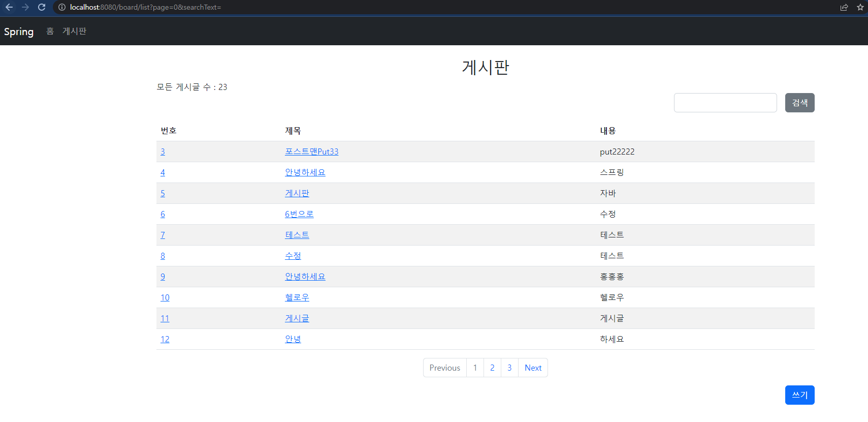The width and height of the screenshot is (868, 422).
Task: Go to page 1 in pagination
Action: [475, 368]
